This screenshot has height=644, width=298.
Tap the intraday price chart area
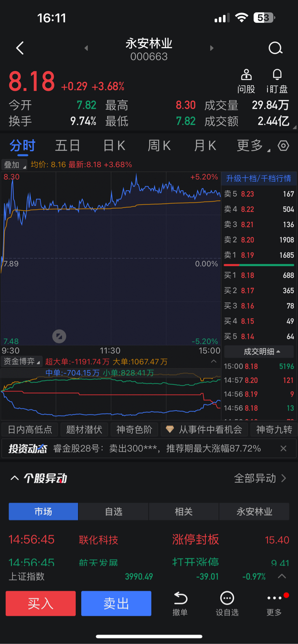point(111,258)
